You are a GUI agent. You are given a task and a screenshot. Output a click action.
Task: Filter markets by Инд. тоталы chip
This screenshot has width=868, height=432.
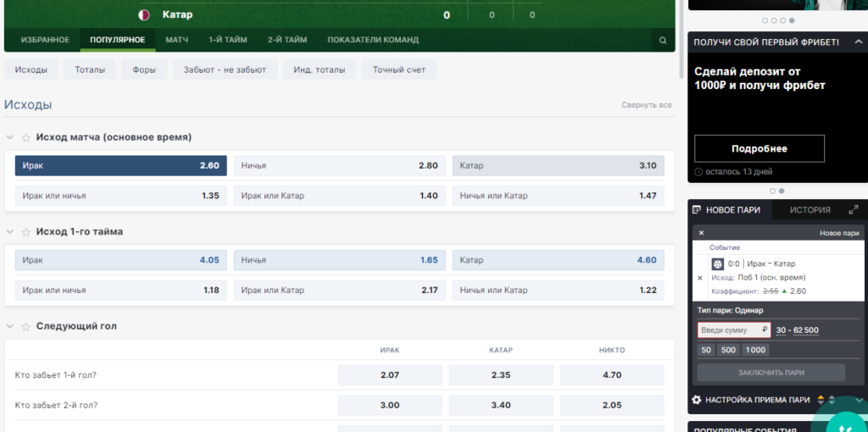320,69
